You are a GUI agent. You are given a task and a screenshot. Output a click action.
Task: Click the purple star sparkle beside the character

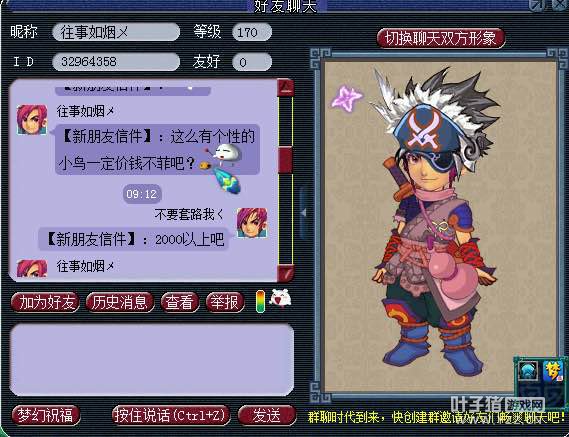point(346,97)
